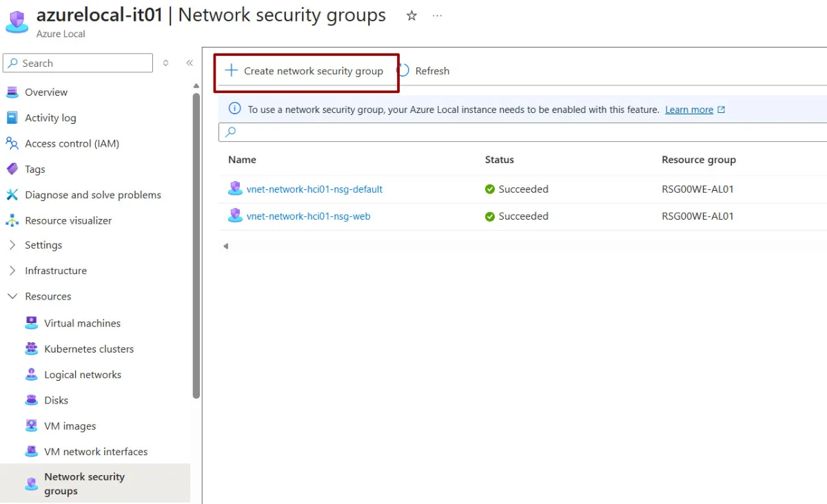Click the Disks icon in Resources

click(31, 400)
